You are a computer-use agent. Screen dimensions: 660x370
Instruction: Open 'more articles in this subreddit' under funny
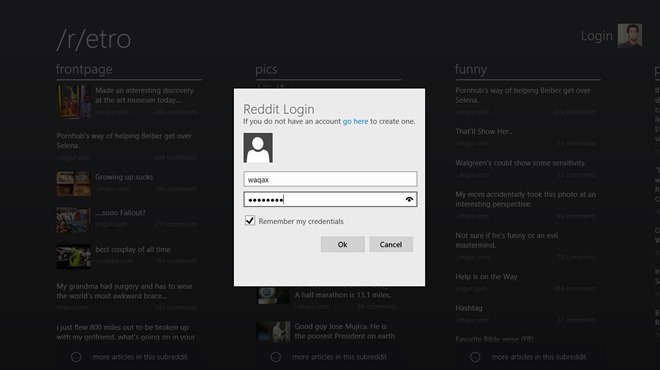pyautogui.click(x=539, y=357)
